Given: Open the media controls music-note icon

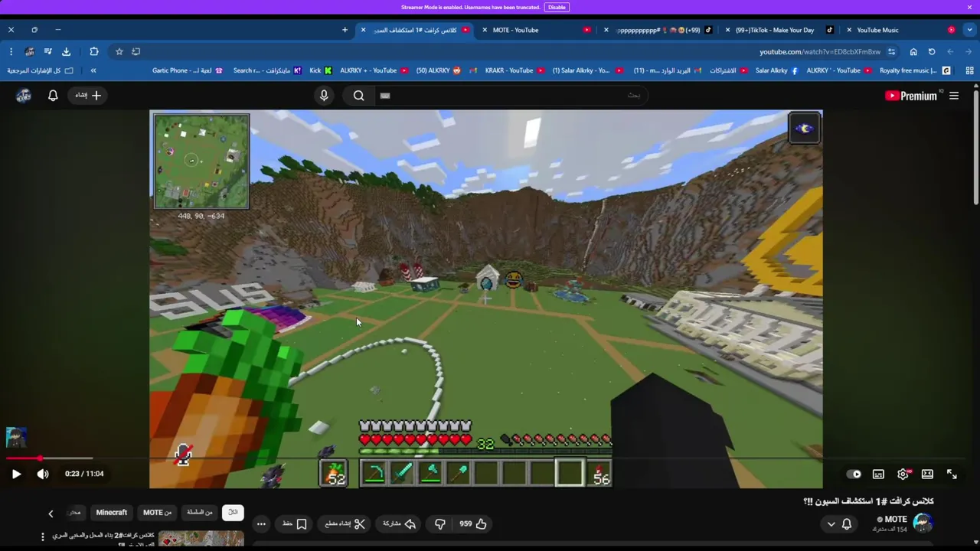Looking at the screenshot, I should point(47,51).
